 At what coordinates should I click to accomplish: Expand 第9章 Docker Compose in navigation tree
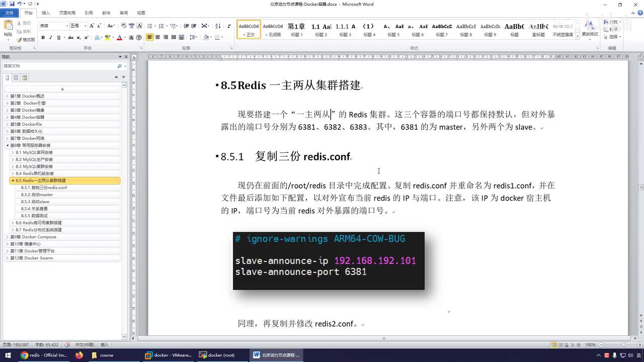(7, 237)
